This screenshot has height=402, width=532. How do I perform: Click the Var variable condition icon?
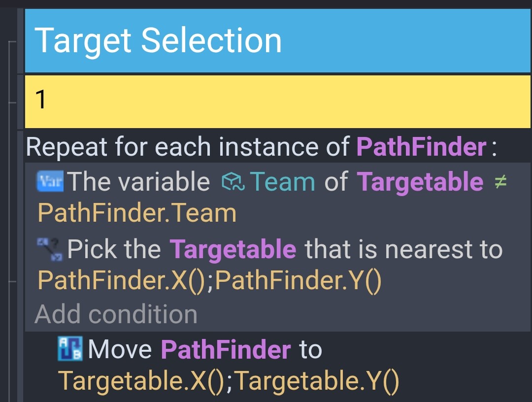coord(50,181)
